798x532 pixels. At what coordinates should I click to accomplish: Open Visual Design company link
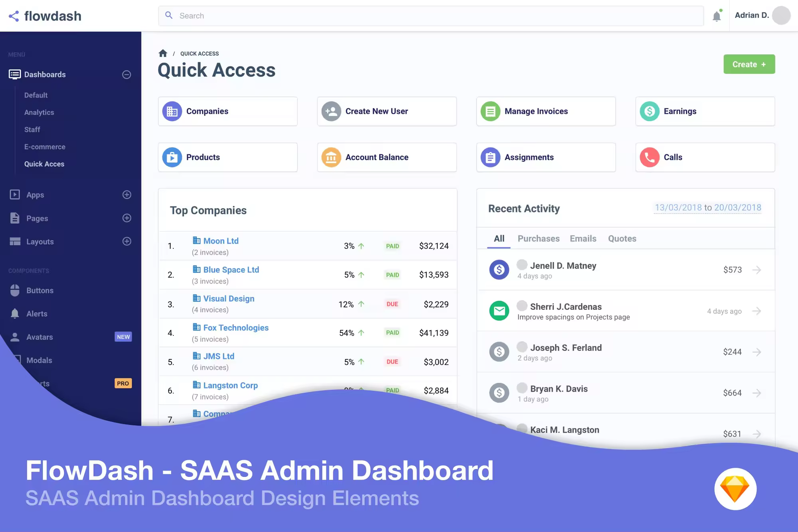(x=229, y=299)
